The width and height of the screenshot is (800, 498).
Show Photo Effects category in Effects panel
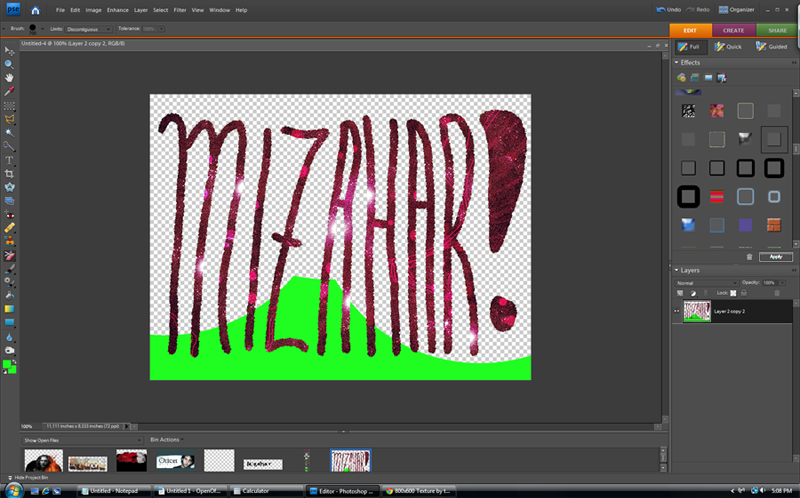tap(708, 78)
